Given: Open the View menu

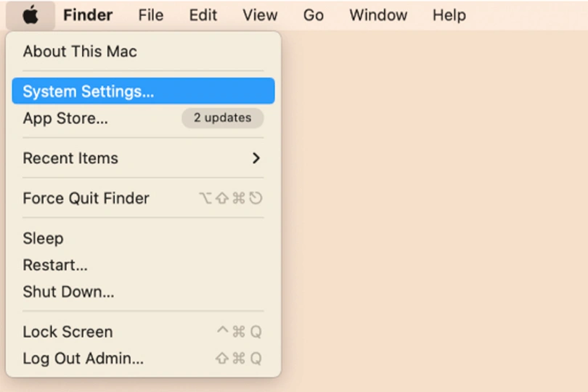Looking at the screenshot, I should 260,15.
